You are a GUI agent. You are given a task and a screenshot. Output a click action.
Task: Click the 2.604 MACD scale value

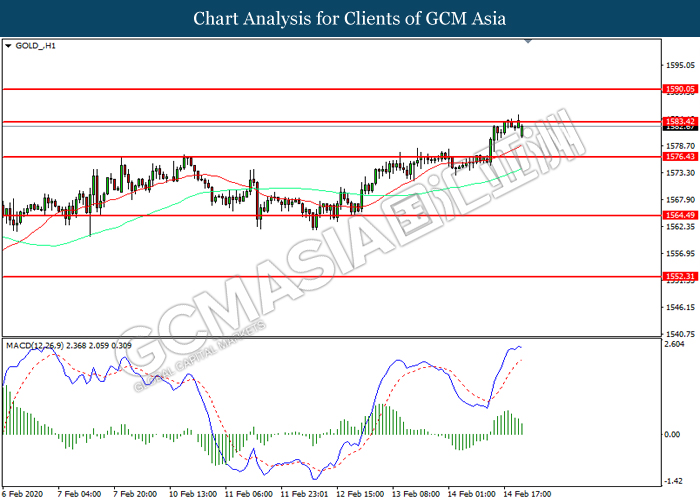(x=674, y=344)
